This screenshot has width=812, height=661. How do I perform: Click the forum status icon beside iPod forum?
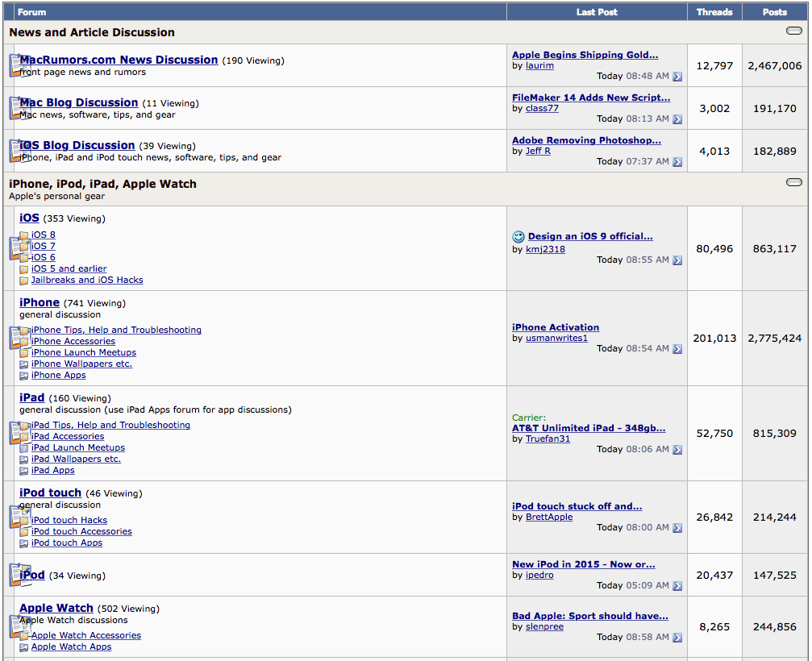point(20,575)
